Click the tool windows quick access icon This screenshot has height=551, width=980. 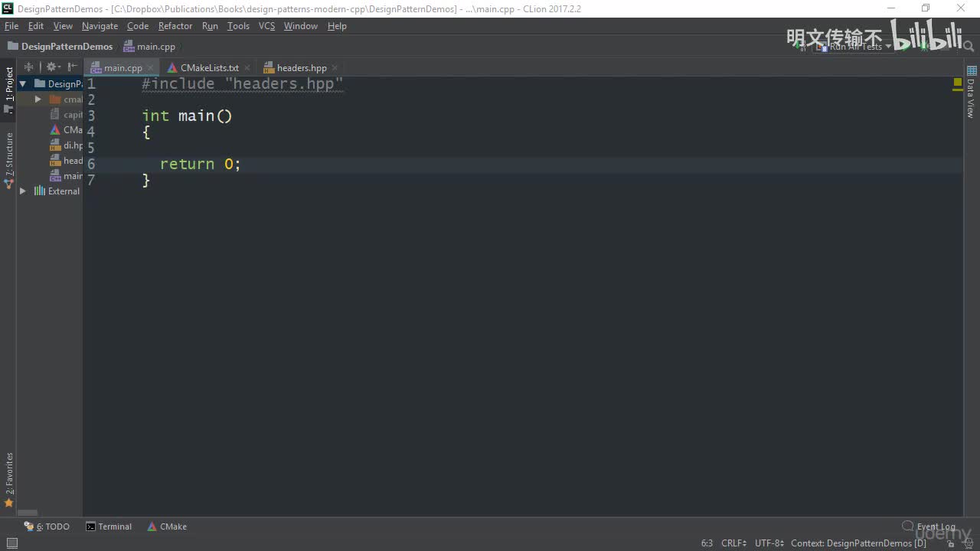(11, 543)
